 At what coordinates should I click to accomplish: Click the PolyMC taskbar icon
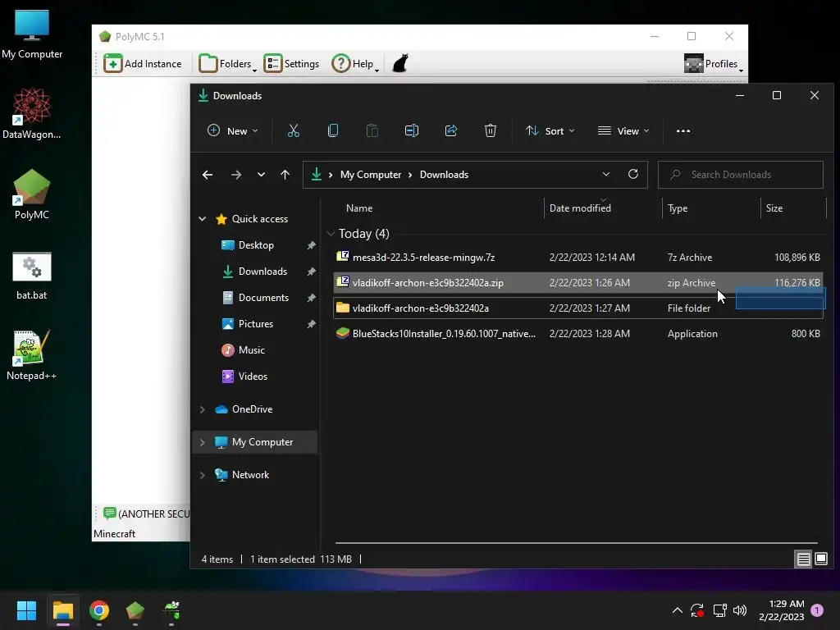135,610
